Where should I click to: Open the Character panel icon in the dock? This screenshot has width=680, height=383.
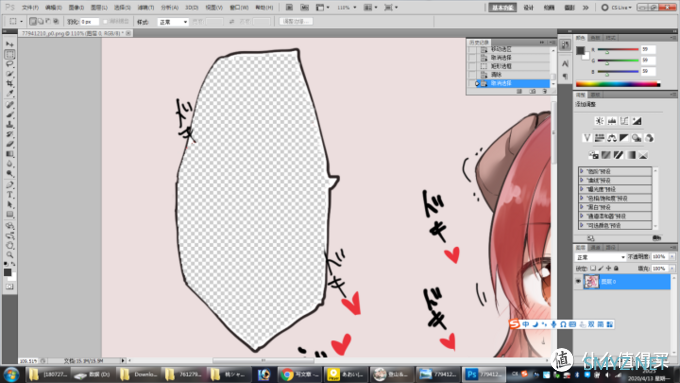click(x=565, y=64)
